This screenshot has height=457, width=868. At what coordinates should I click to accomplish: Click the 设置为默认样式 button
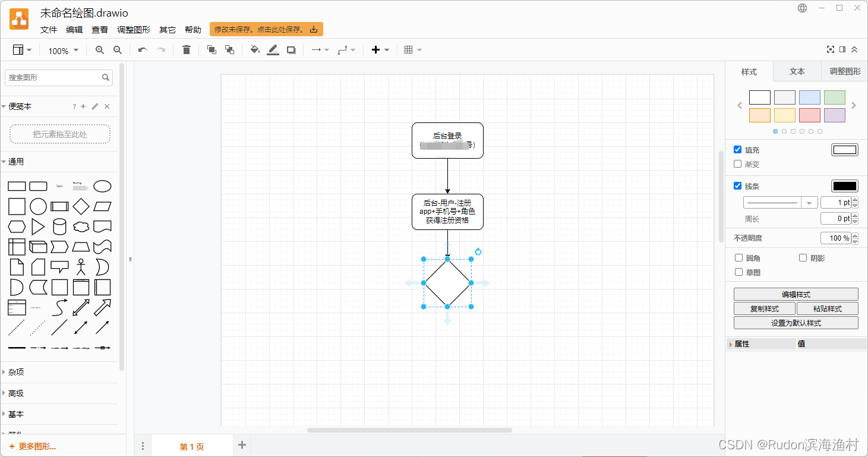[x=796, y=323]
